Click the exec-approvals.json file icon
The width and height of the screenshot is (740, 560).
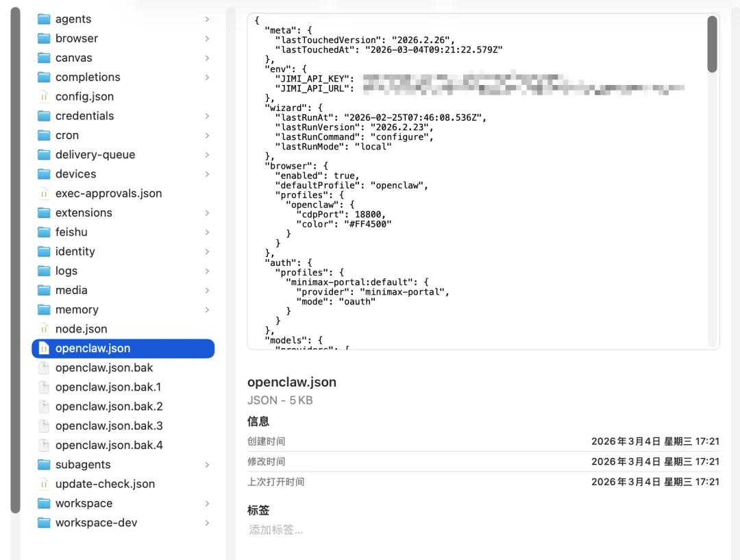point(44,193)
